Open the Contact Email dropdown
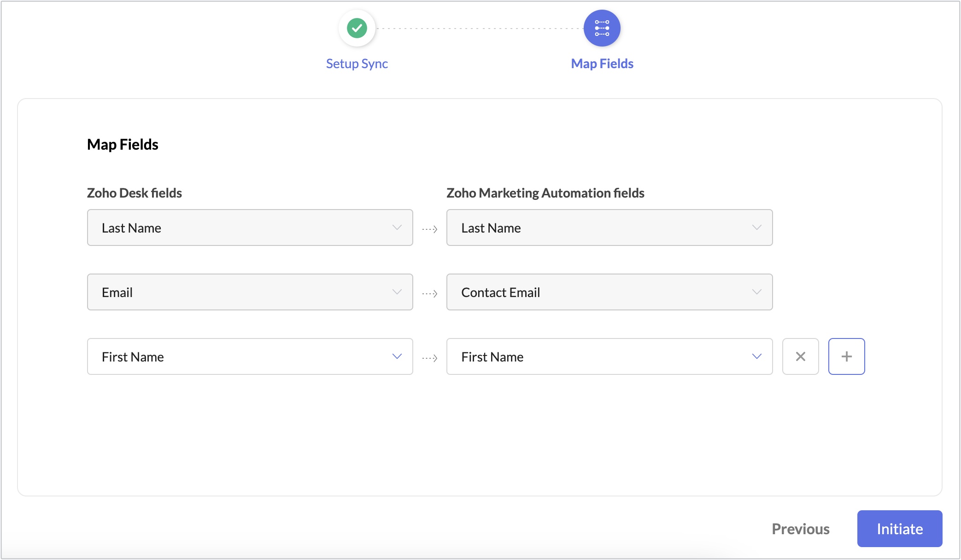 (x=609, y=292)
